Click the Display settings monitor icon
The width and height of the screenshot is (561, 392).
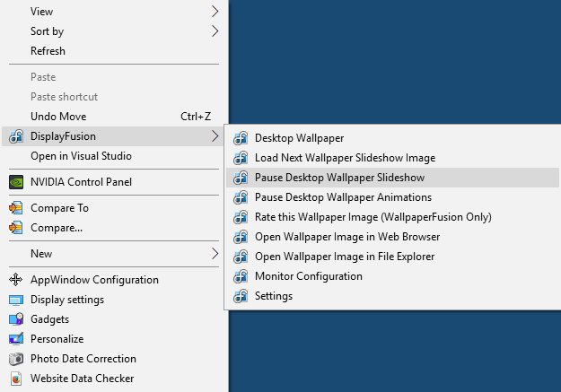click(x=15, y=300)
